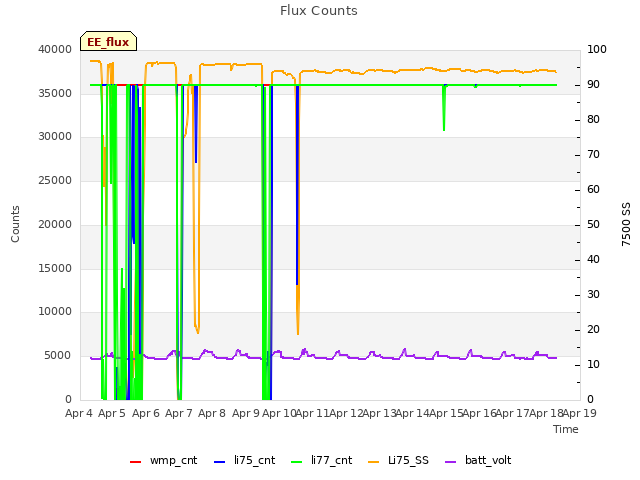This screenshot has width=640, height=480.
Task: Click the red wmp_cnt legend swatch
Action: pyautogui.click(x=135, y=462)
